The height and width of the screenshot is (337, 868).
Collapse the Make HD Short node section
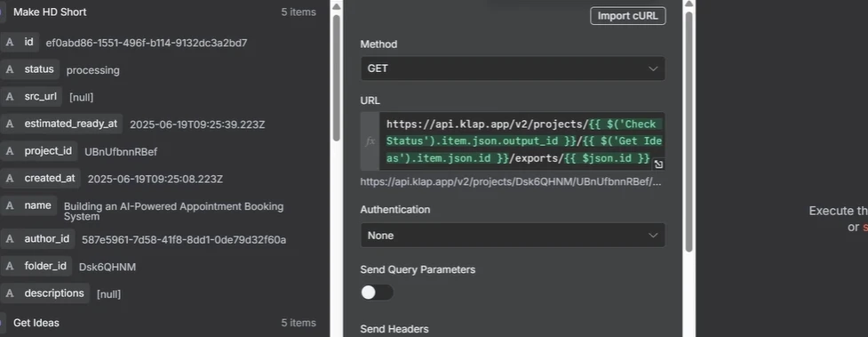(50, 12)
